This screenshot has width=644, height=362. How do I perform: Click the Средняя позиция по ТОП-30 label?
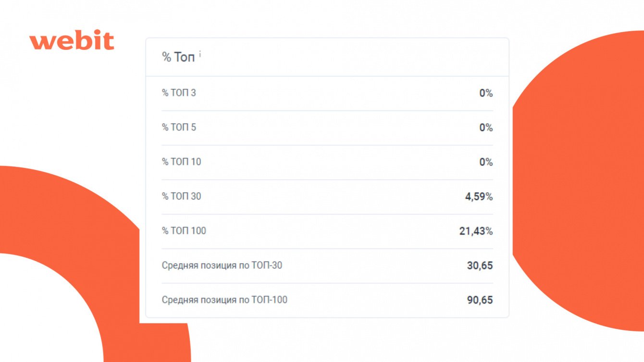tap(222, 265)
